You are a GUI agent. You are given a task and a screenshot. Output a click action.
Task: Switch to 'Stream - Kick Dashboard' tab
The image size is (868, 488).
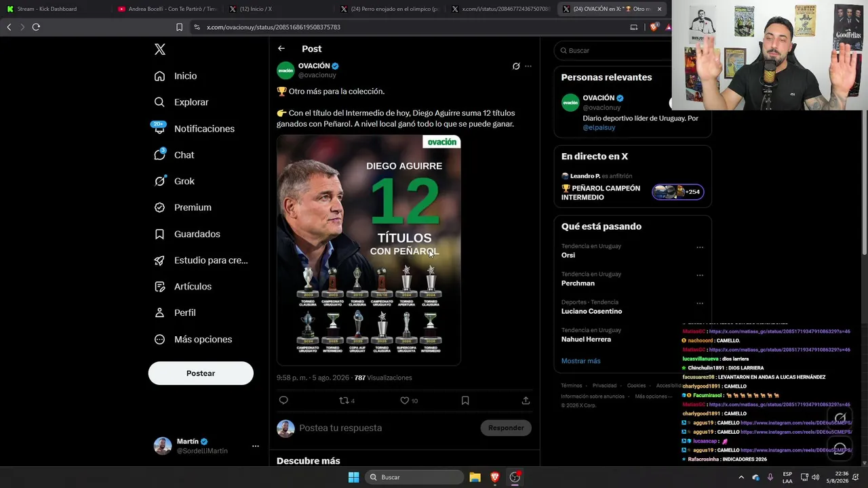click(54, 9)
